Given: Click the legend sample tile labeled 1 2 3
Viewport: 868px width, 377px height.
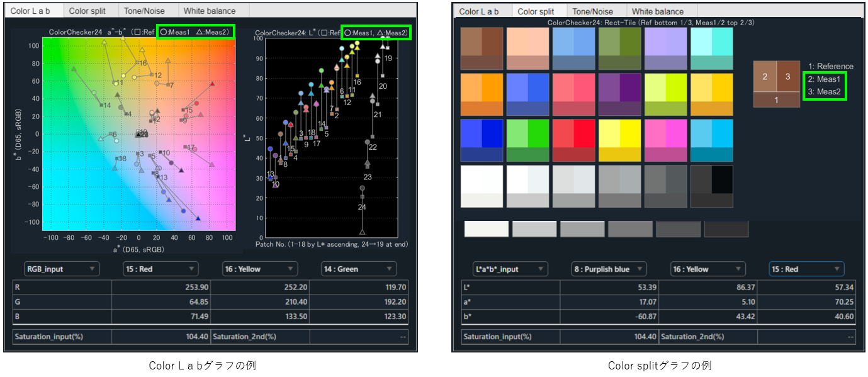Looking at the screenshot, I should pyautogui.click(x=776, y=84).
